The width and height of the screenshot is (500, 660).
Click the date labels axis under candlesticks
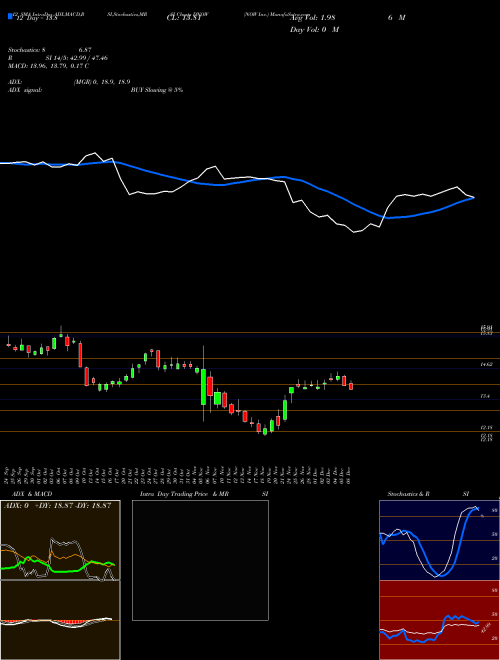tap(178, 476)
